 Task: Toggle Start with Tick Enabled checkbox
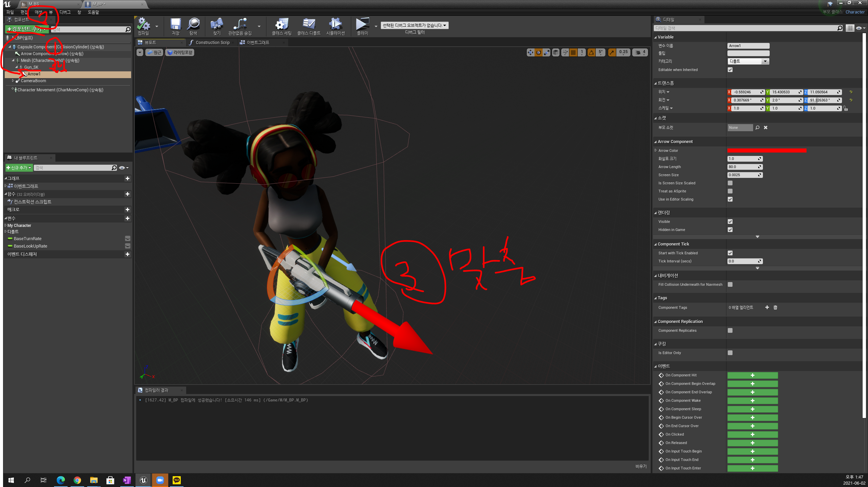pos(730,253)
